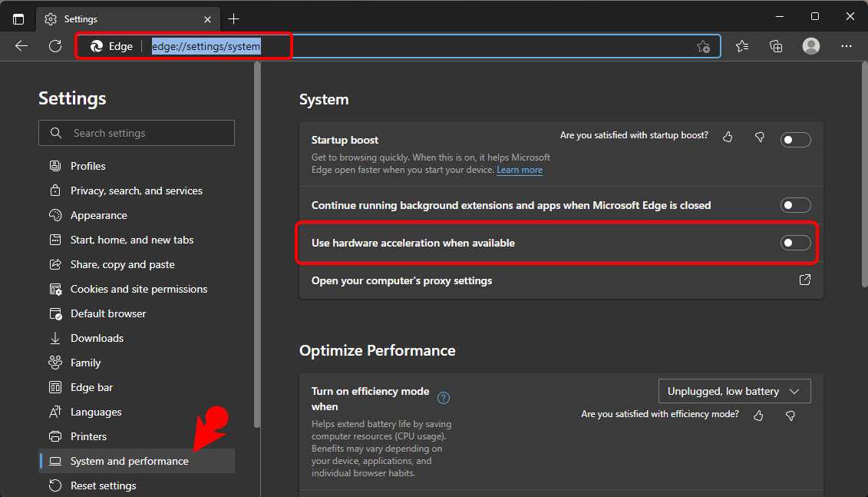Add this page to favorites star icon
Viewport: 868px width, 497px height.
point(703,47)
